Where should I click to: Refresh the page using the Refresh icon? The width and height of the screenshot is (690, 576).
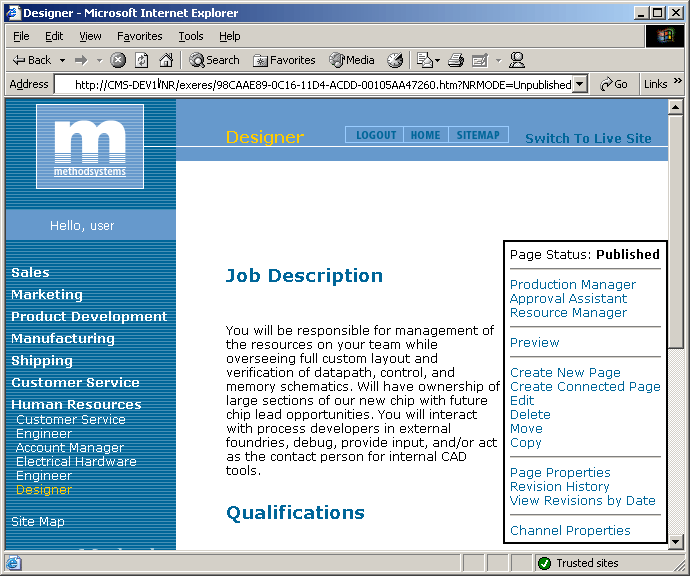click(141, 60)
